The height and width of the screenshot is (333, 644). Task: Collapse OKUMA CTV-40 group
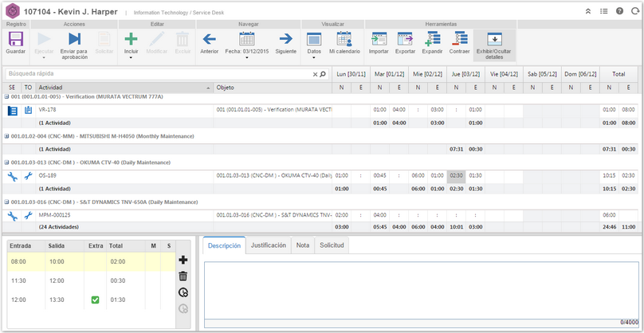6,163
